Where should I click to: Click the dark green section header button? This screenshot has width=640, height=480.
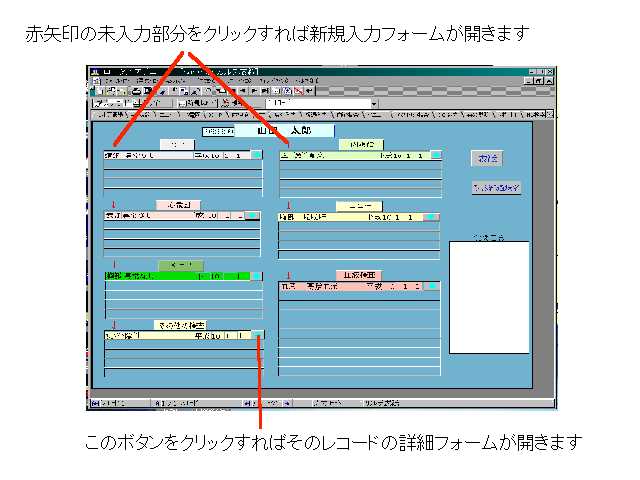coord(180,265)
